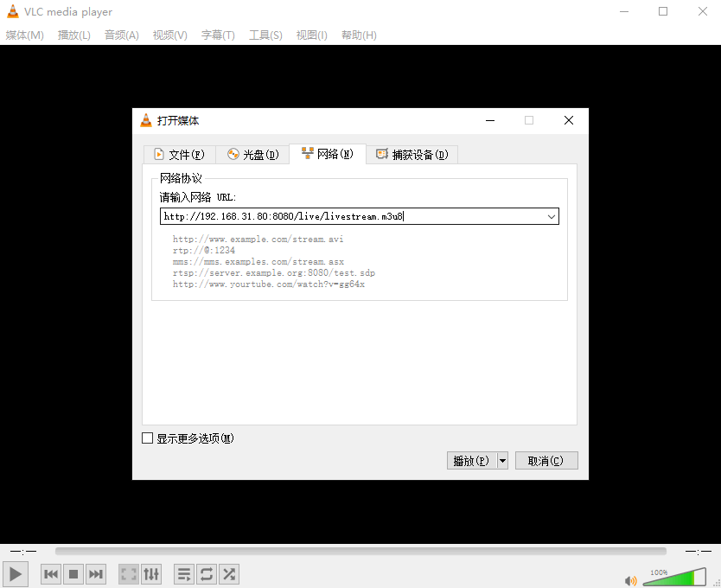Switch to the 捕获设备(D) tab
This screenshot has height=588, width=721.
click(x=412, y=155)
